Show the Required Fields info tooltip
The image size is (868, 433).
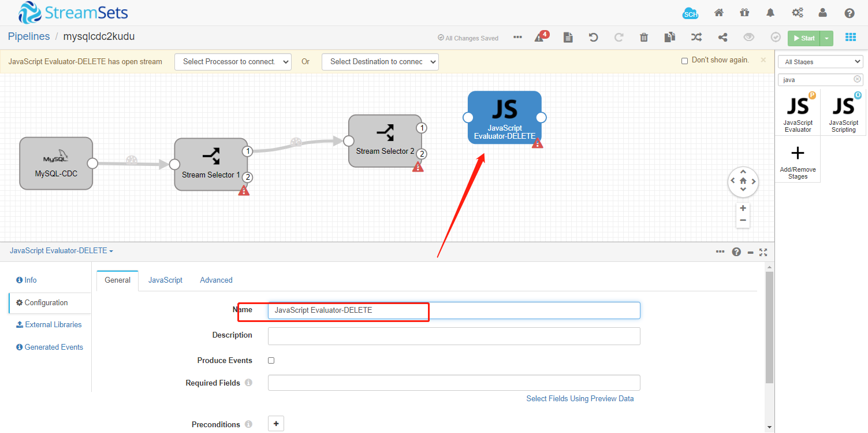(x=248, y=383)
